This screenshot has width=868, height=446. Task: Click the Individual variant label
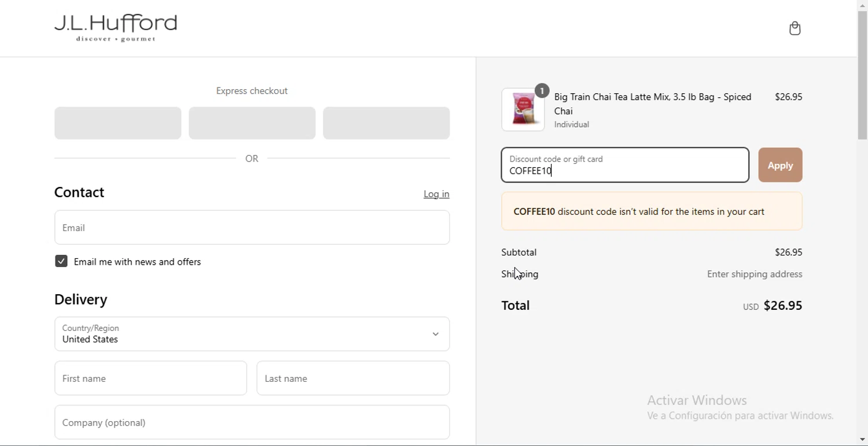coord(572,125)
